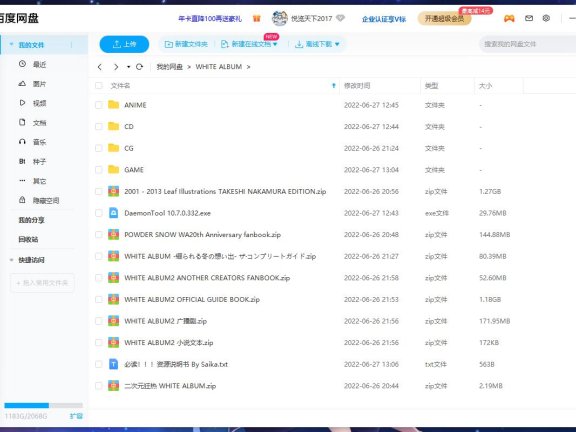Select WHITE ALBUM2 广播剧.zip file name
Viewport: 576px width, 432px height.
pos(166,321)
